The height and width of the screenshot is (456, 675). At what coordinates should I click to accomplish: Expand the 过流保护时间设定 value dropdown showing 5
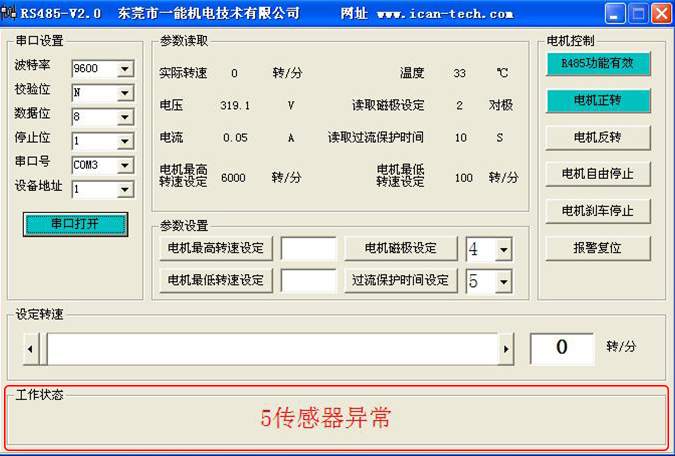pos(503,281)
